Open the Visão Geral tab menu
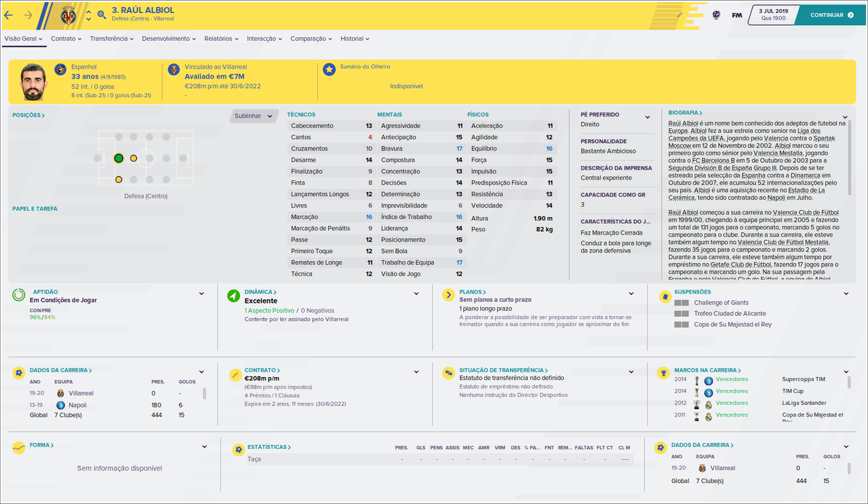 coord(23,39)
